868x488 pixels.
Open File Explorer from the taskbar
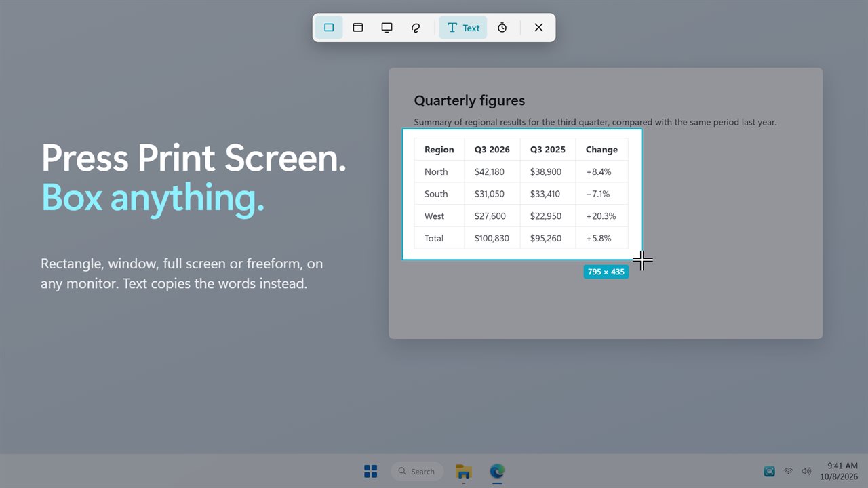click(x=464, y=471)
